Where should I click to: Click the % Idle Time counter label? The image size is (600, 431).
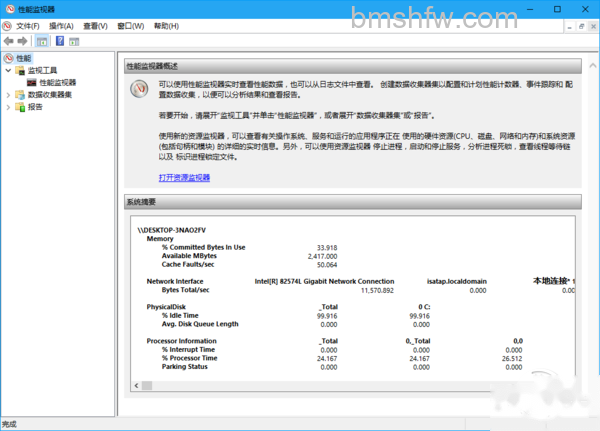(x=180, y=315)
